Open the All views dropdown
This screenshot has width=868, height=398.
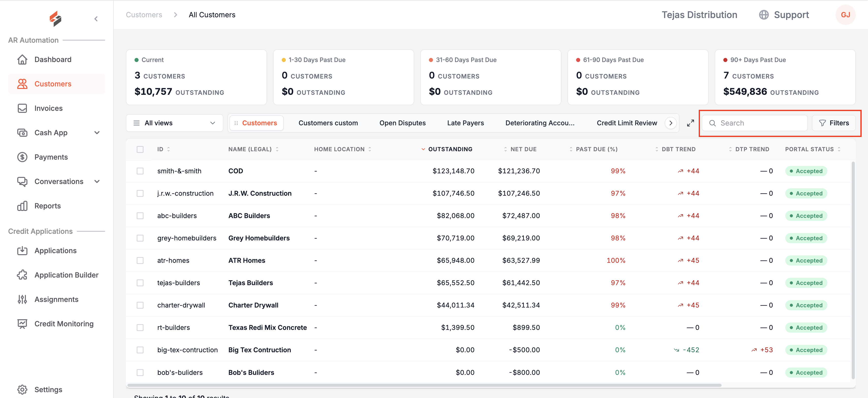click(x=175, y=123)
